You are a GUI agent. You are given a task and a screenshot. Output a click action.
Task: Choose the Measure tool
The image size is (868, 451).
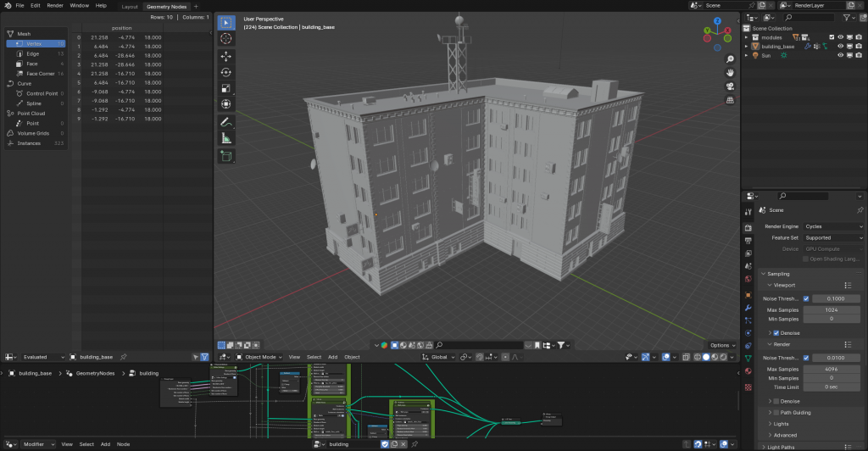coord(226,138)
